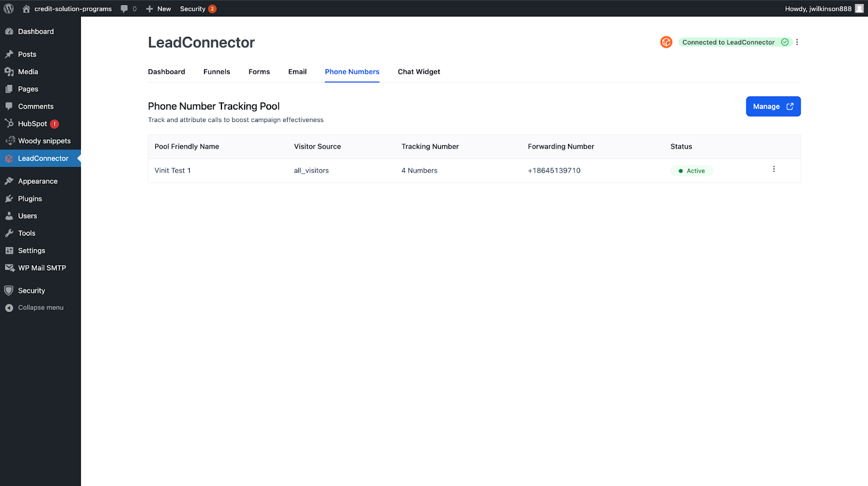Click forwarding number +18645139710
The width and height of the screenshot is (868, 486).
(554, 170)
